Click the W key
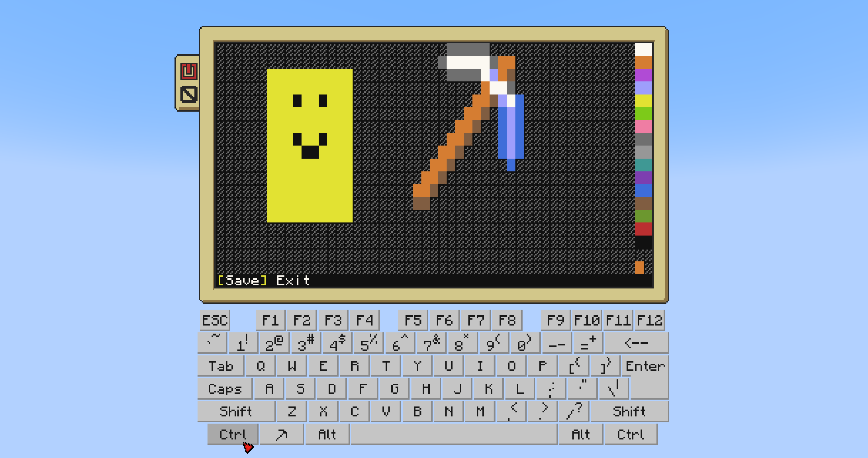Viewport: 868px width, 458px height. (292, 366)
